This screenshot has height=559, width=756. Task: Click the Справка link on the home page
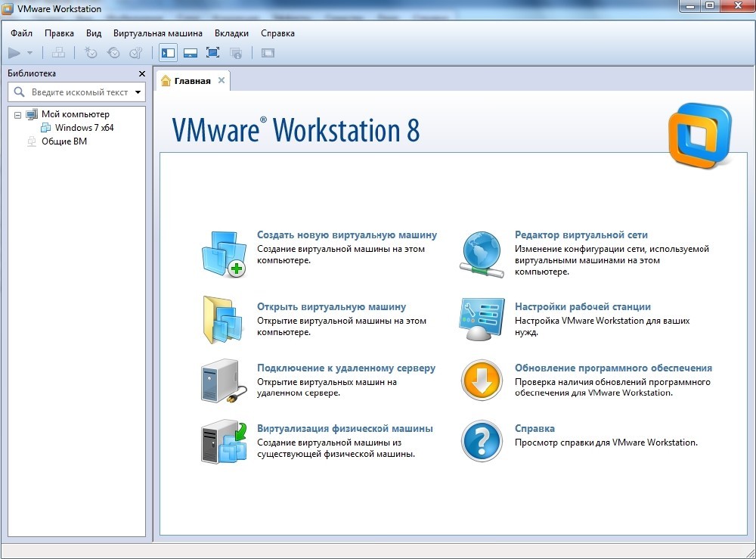click(534, 428)
